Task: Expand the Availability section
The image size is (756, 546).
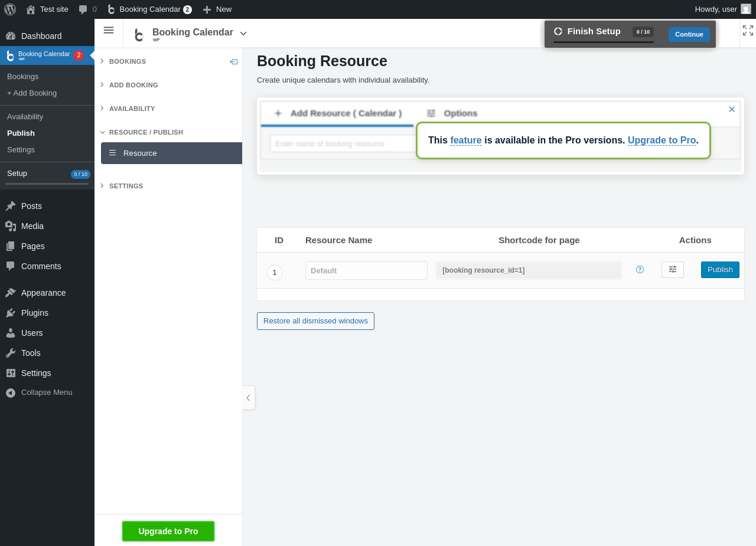Action: tap(132, 109)
